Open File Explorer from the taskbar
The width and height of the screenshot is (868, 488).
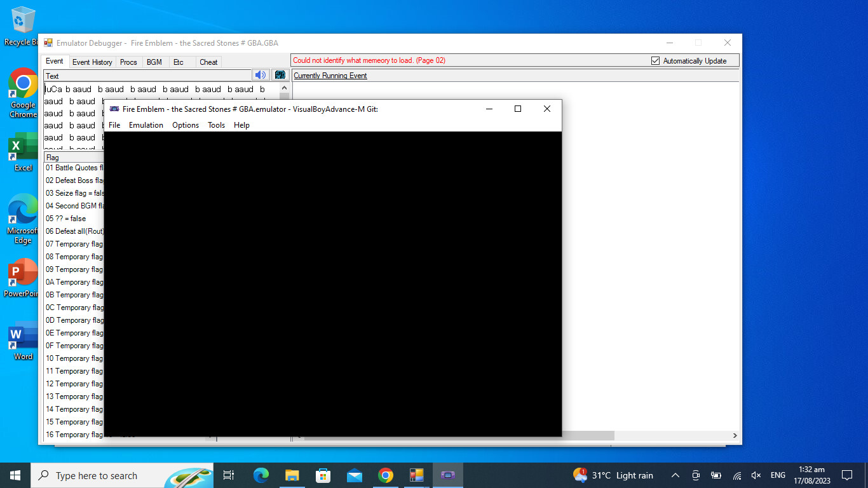pyautogui.click(x=292, y=475)
